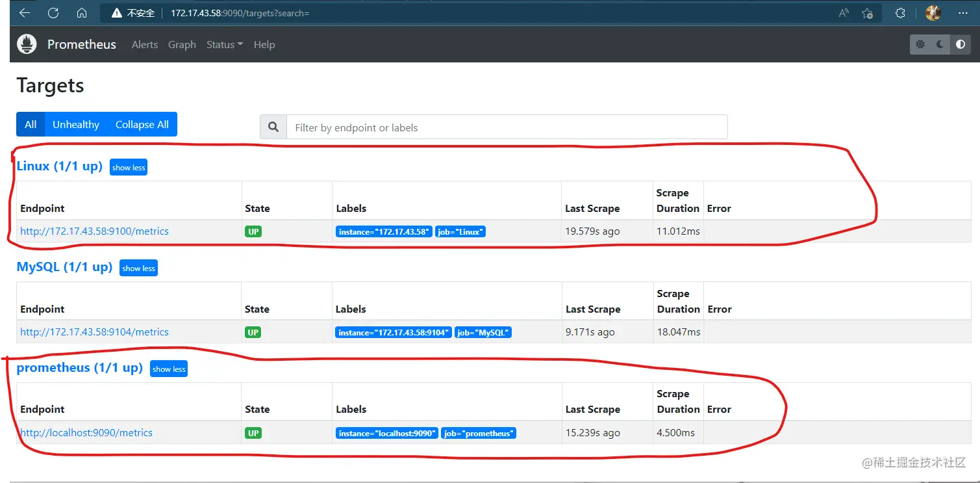The width and height of the screenshot is (980, 483).
Task: Click the magnifier icon beside the filter box
Action: coord(273,127)
